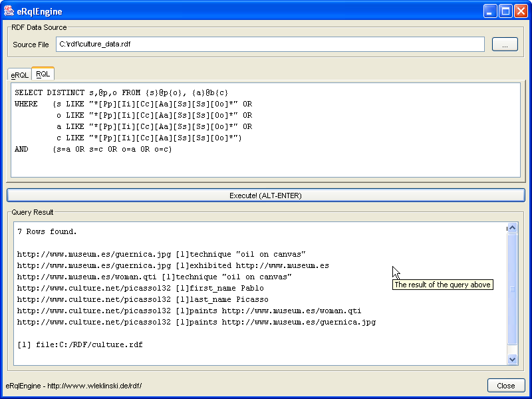Click the AND condition line in the query
Viewport: 532px width, 399px height.
coord(93,149)
